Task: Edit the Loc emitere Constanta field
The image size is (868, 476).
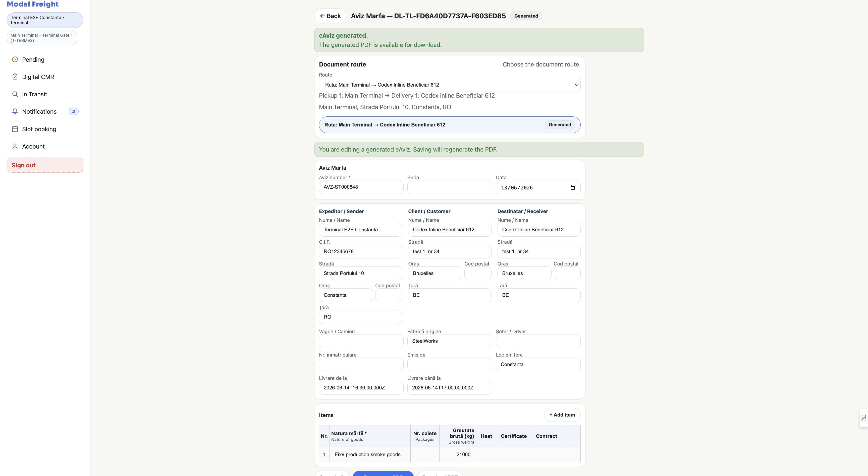Action: click(538, 365)
